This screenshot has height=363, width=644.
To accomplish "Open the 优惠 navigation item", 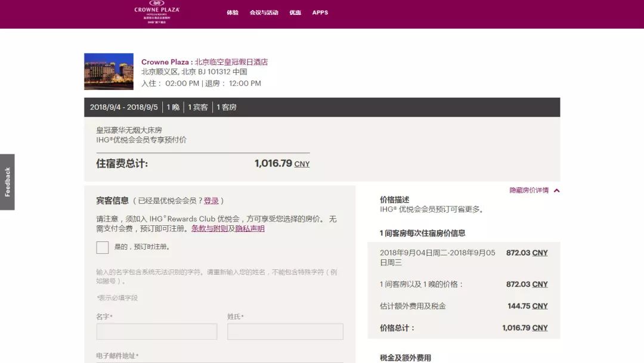I will [x=295, y=13].
